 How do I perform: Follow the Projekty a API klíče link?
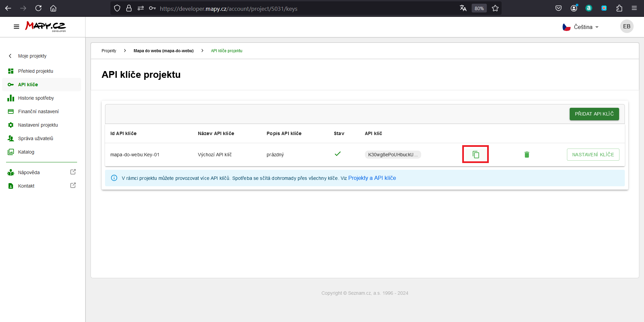(x=372, y=178)
